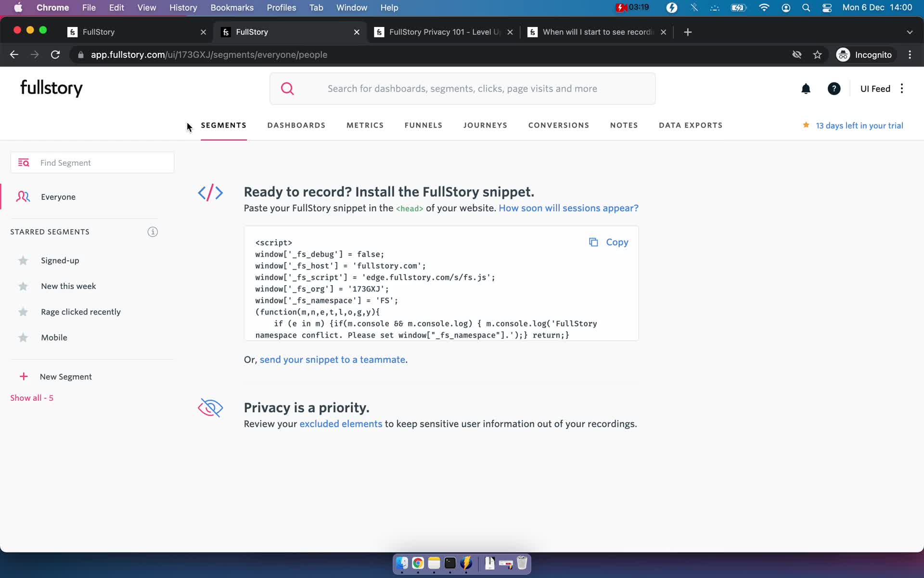
Task: Click the Copy snippet button
Action: pyautogui.click(x=609, y=242)
